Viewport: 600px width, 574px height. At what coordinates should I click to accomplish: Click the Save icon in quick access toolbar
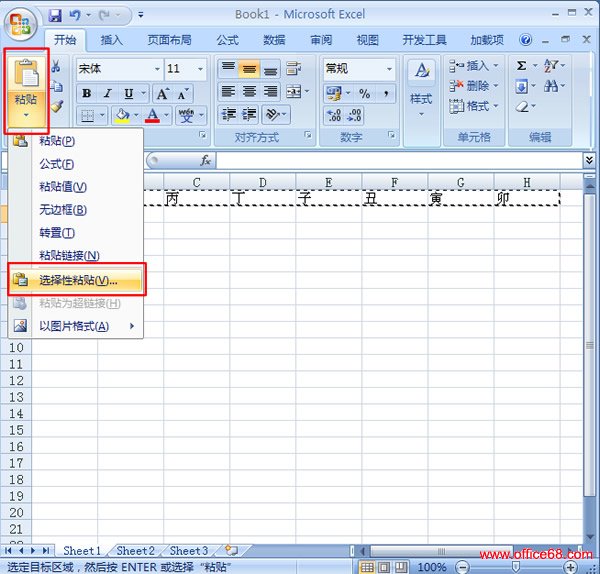click(x=55, y=16)
